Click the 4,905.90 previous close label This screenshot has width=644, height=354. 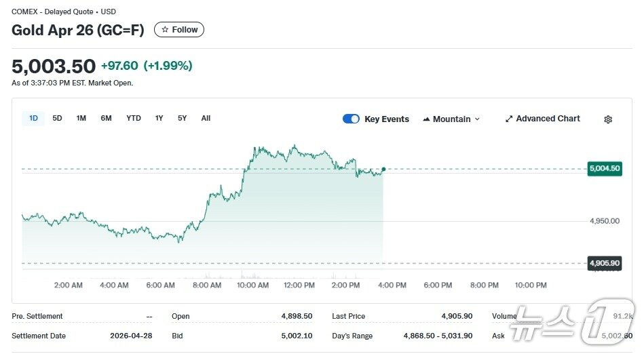coord(604,263)
